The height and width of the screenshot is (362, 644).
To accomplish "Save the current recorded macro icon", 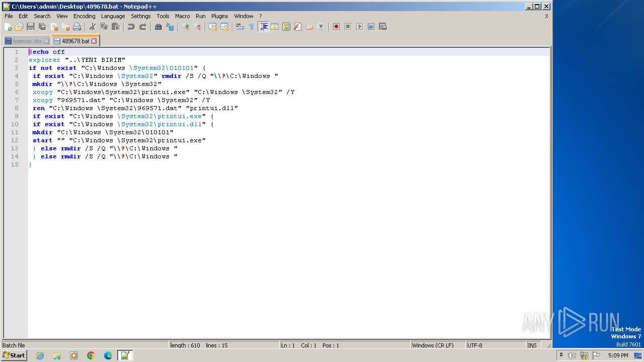I will (382, 27).
